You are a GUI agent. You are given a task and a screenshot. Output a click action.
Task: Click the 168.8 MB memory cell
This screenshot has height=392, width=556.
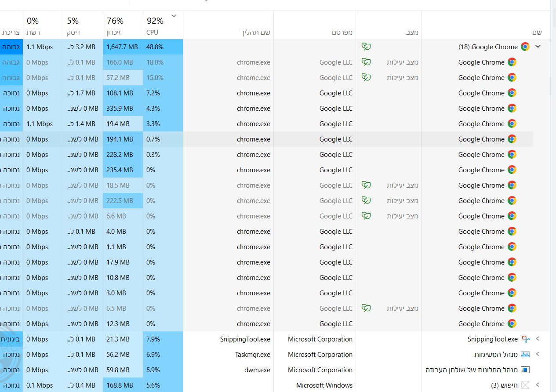pos(123,385)
